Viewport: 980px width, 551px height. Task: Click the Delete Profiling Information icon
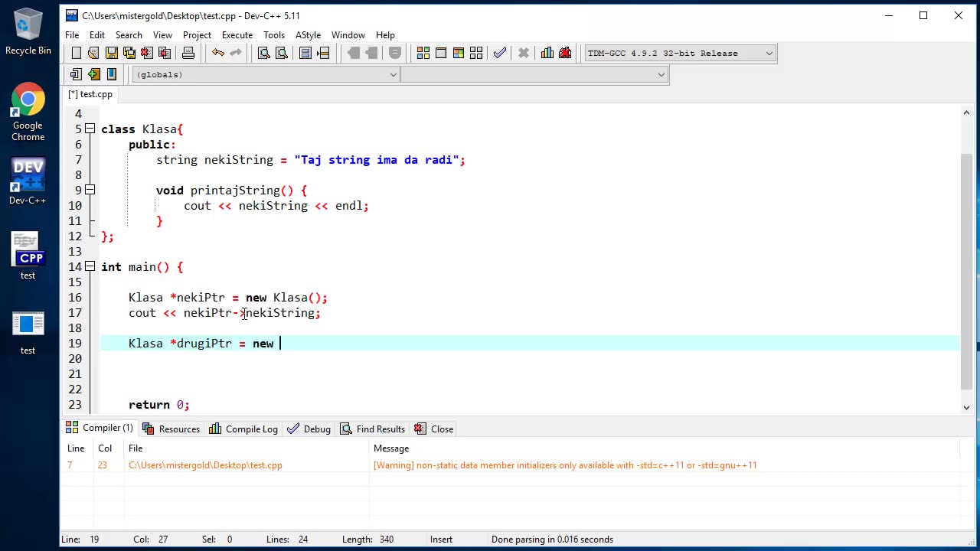[x=565, y=53]
